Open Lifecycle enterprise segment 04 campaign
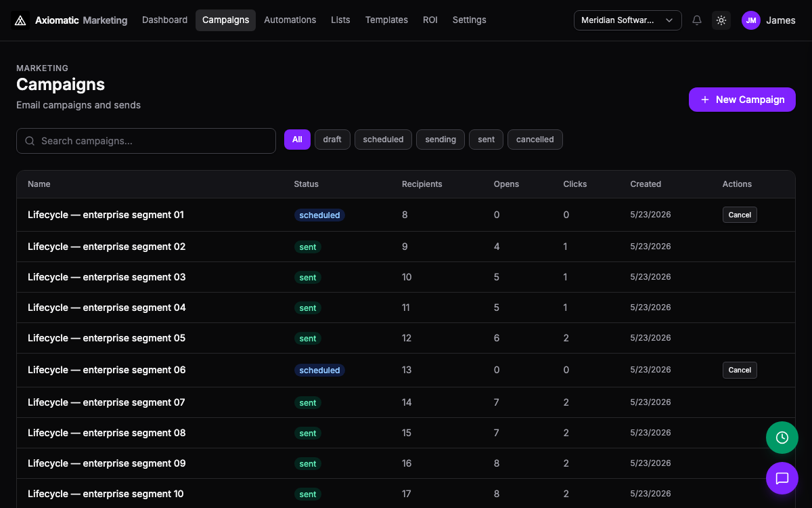 [107, 308]
